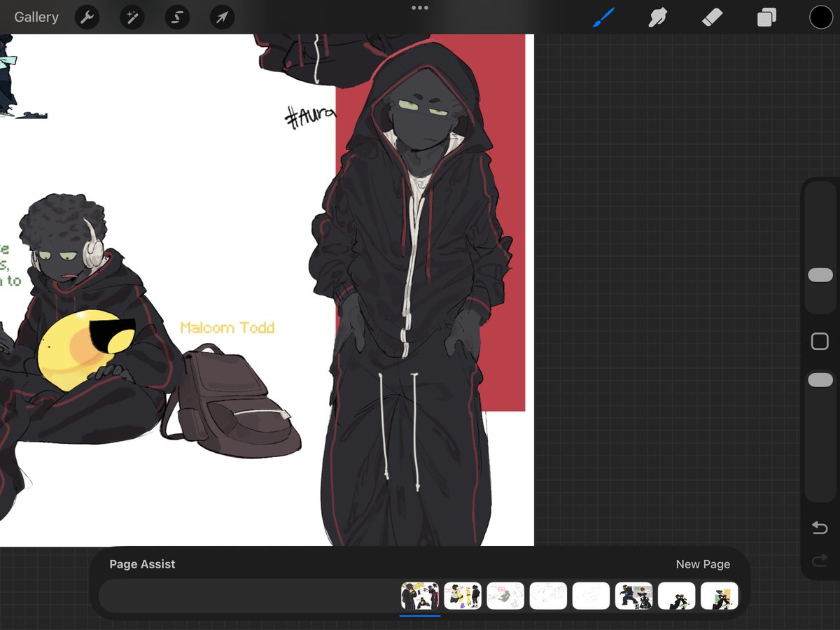Open the seventh page thumbnail in Page Assist
The height and width of the screenshot is (630, 840).
[677, 596]
